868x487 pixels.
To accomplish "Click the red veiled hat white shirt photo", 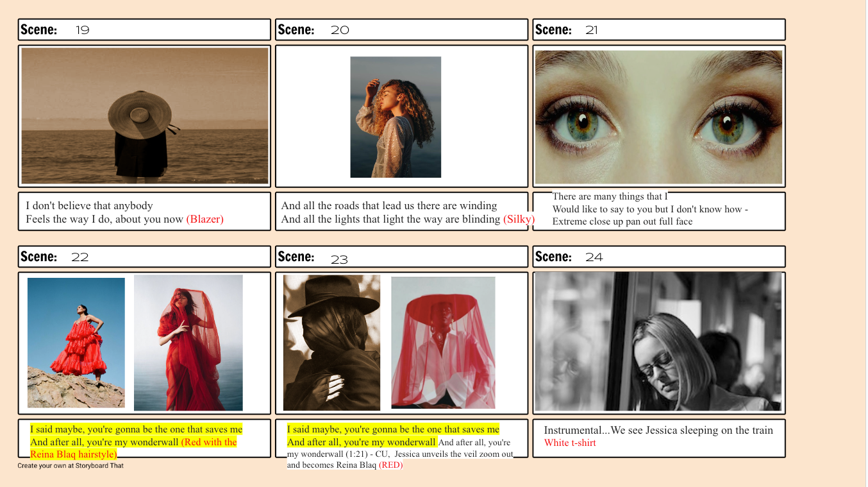I will click(443, 343).
